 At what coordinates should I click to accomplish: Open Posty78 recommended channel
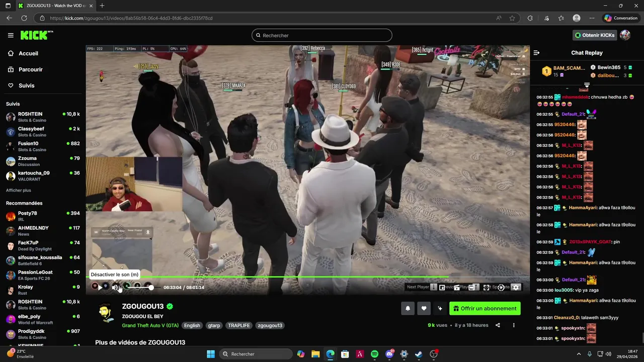[43, 216]
